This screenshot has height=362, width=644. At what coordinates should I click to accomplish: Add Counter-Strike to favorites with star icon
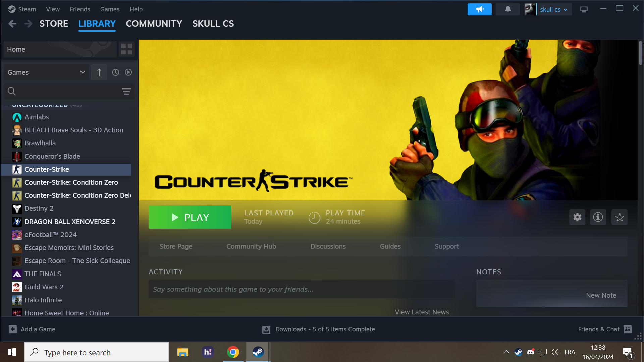click(619, 217)
